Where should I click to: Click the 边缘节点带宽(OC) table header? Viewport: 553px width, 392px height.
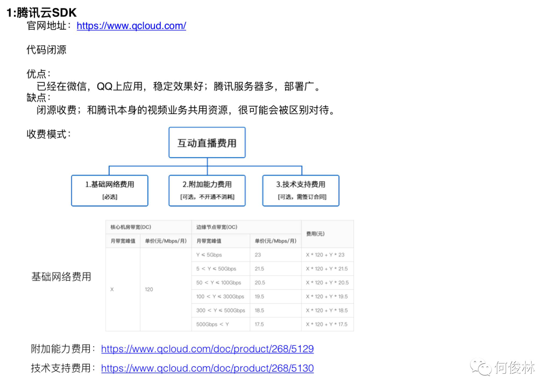[217, 227]
